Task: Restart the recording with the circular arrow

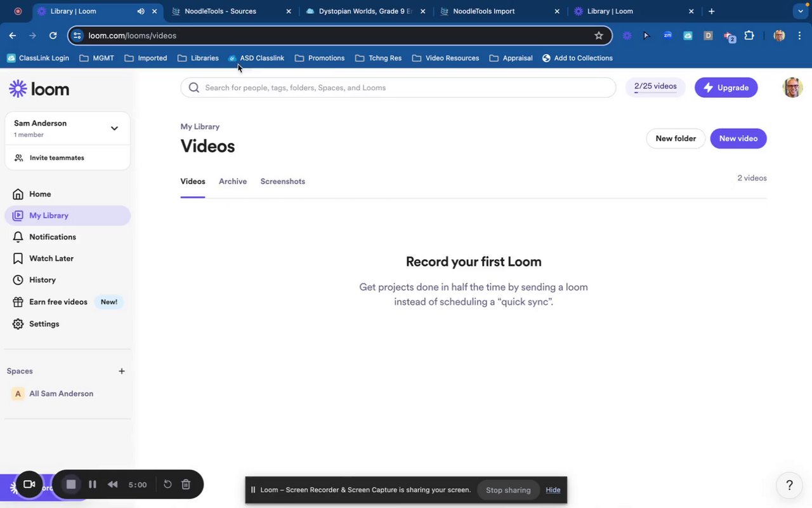Action: pos(167,485)
